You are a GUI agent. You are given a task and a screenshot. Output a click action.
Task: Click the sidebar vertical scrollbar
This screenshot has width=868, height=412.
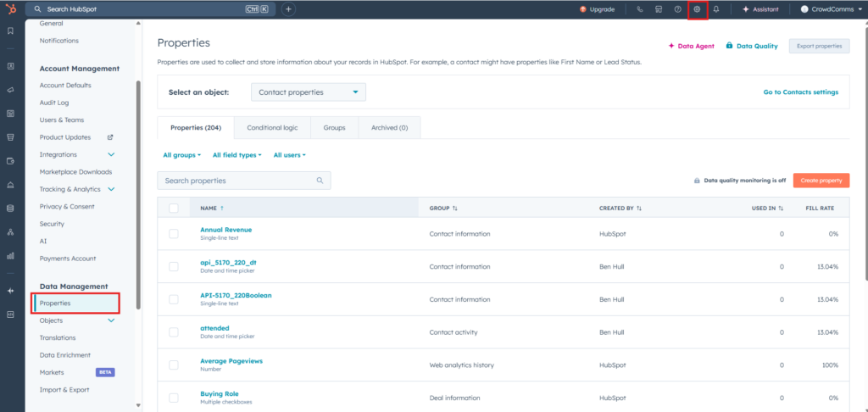(x=138, y=195)
